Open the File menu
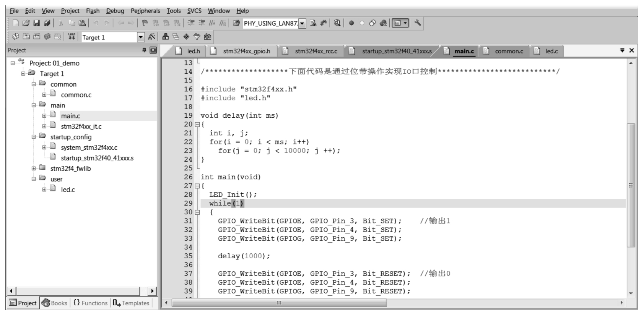Viewport: 644px width, 316px height. pos(14,11)
